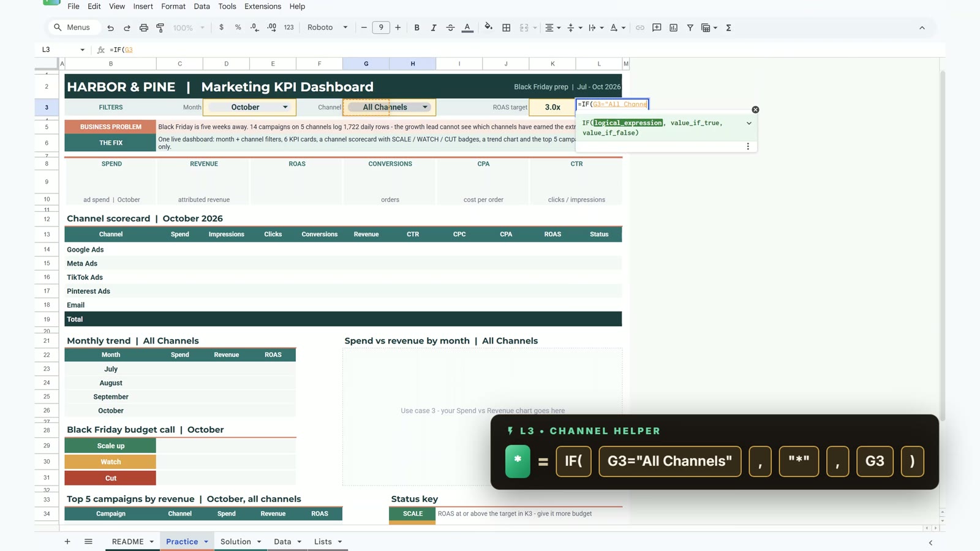Click the Redo icon in toolbar
980x551 pixels.
(x=127, y=28)
